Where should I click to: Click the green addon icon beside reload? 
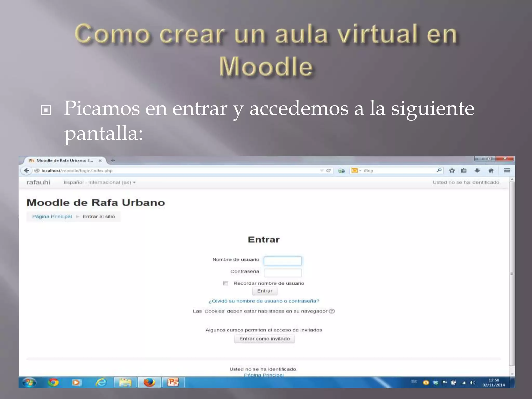coord(341,171)
